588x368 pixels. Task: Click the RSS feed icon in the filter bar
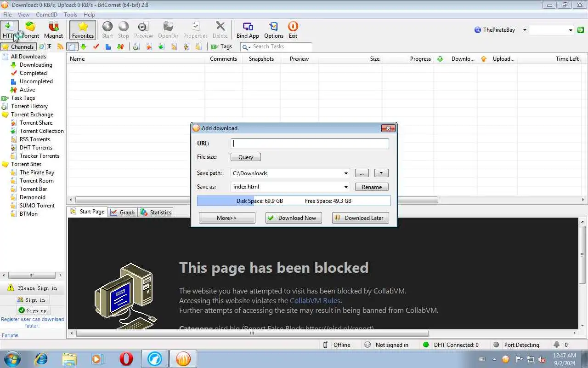click(x=60, y=46)
